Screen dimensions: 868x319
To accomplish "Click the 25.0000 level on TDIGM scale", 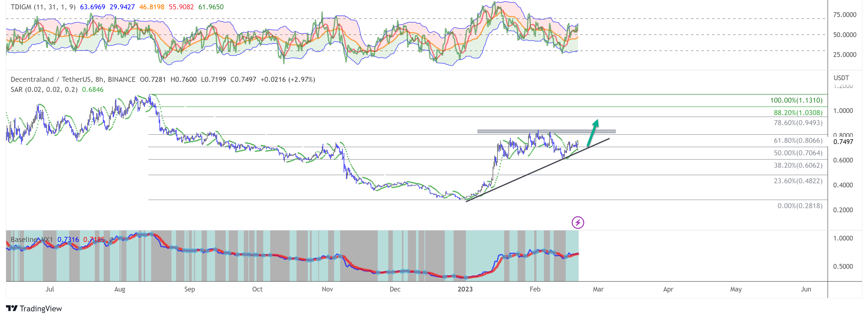I will (x=845, y=55).
